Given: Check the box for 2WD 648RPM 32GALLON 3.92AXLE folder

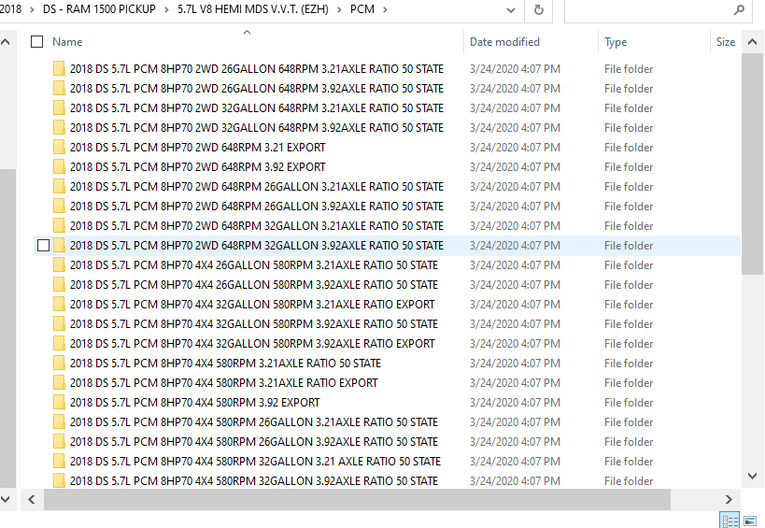Looking at the screenshot, I should [x=43, y=245].
